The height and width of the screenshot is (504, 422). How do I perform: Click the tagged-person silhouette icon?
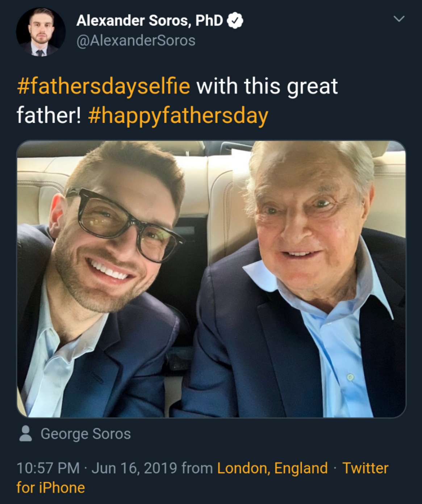pyautogui.click(x=25, y=433)
